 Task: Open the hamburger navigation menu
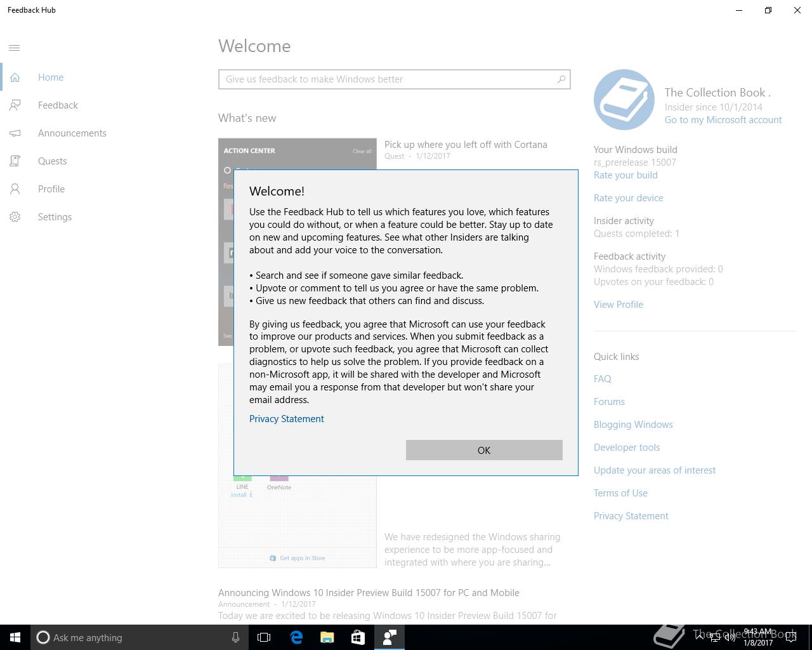click(15, 48)
